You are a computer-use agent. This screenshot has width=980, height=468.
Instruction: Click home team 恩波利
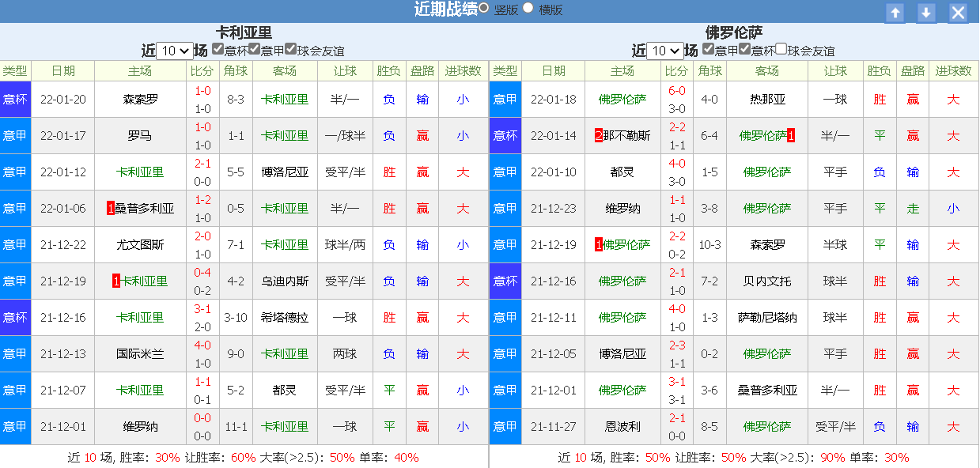coord(622,427)
